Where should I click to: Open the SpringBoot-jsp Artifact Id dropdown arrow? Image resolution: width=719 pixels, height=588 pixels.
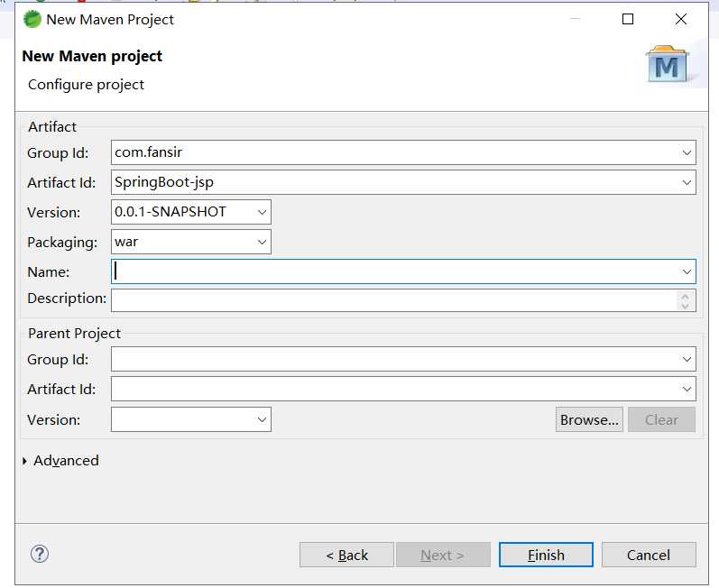click(687, 182)
